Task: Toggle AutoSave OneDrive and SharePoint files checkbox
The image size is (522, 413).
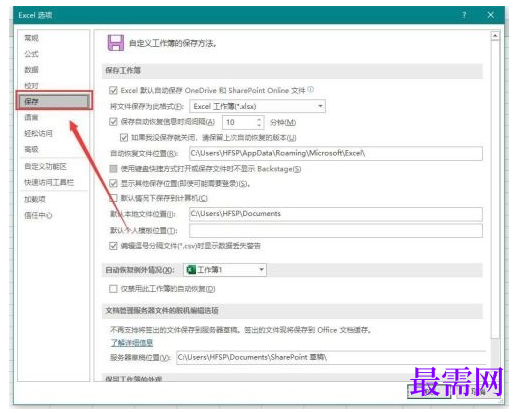Action: (x=113, y=90)
